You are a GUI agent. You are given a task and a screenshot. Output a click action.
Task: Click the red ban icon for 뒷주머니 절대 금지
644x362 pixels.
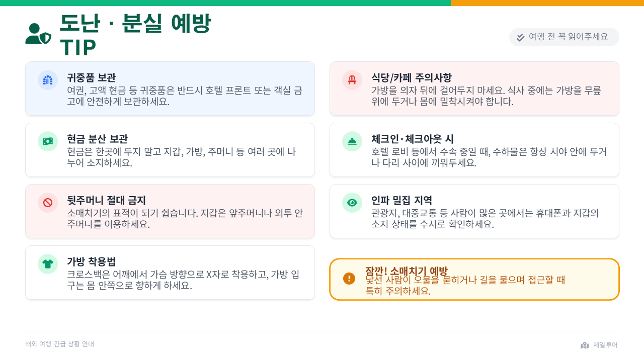coord(48,203)
